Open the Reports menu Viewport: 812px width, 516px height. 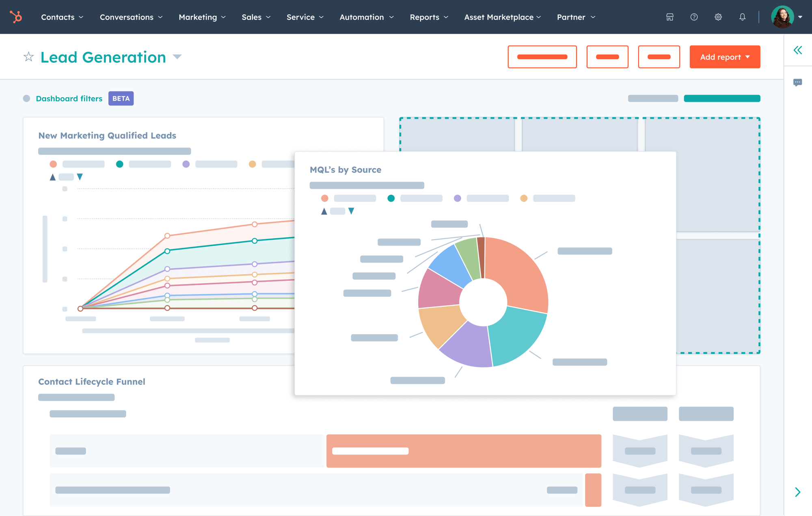click(x=429, y=17)
